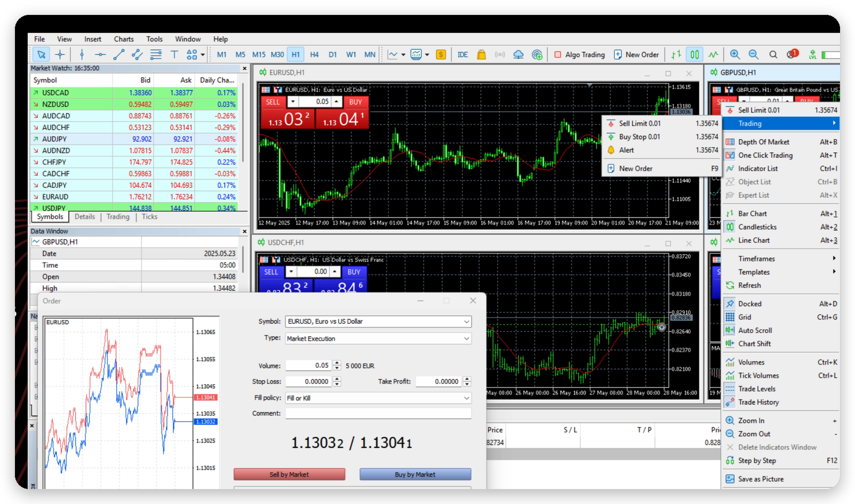
Task: Select the horizontal line drawing tool
Action: 100,54
